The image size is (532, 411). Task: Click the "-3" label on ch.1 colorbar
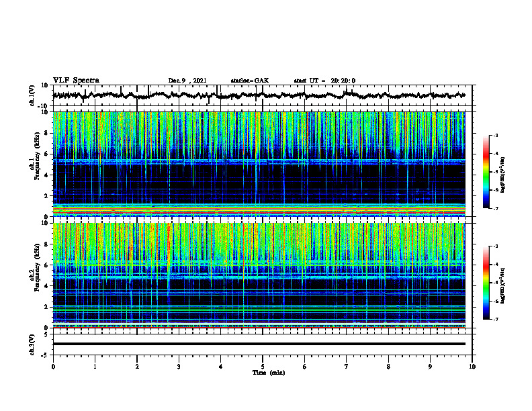coord(496,135)
